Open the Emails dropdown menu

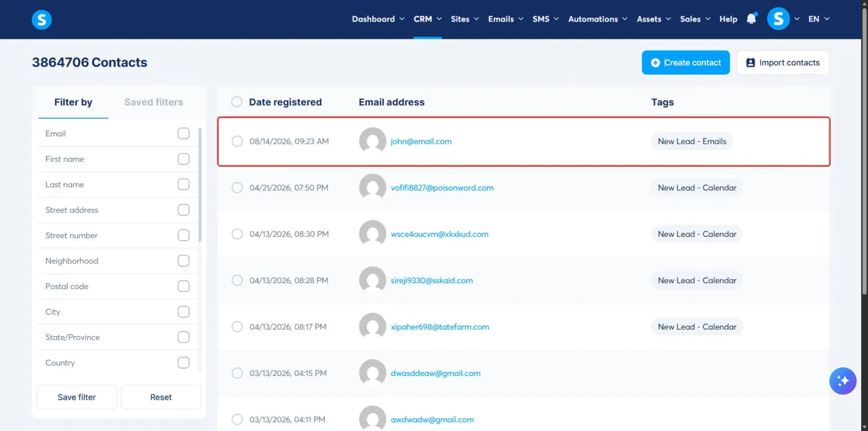click(x=506, y=19)
